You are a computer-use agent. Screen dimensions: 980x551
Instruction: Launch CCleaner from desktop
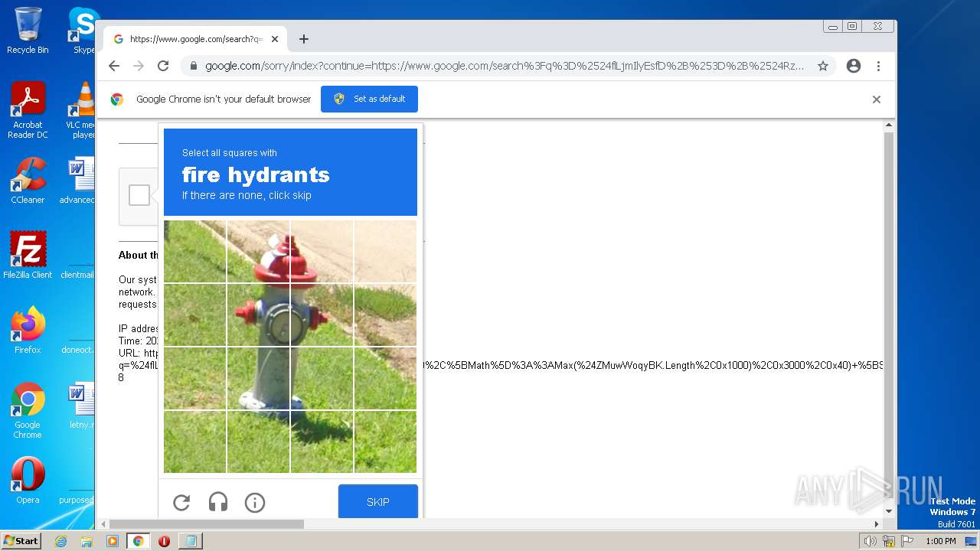tap(28, 181)
